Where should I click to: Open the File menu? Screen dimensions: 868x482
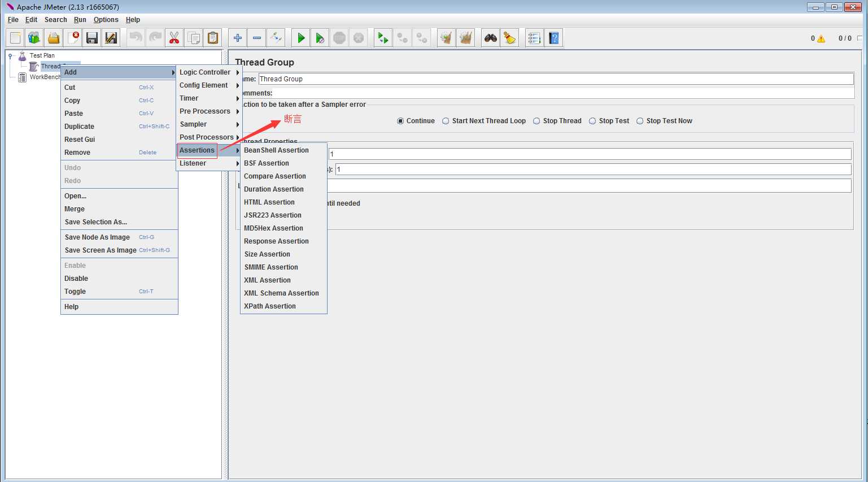point(13,20)
